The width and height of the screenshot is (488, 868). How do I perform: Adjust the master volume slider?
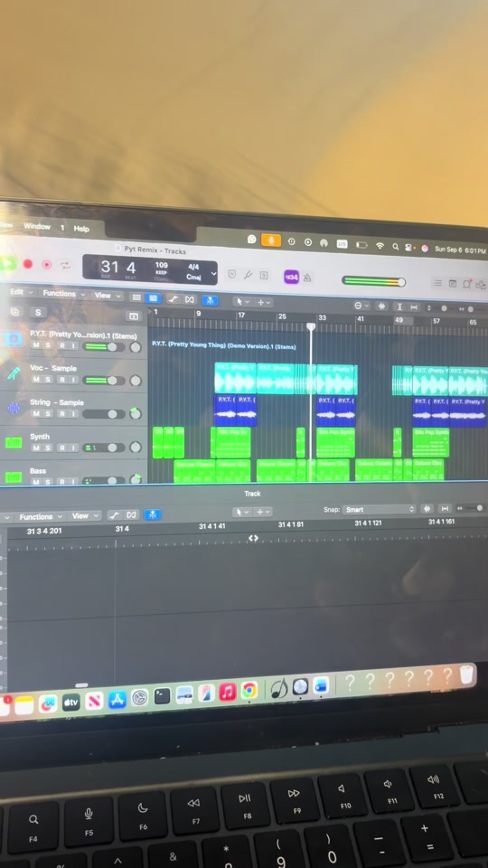click(x=373, y=281)
